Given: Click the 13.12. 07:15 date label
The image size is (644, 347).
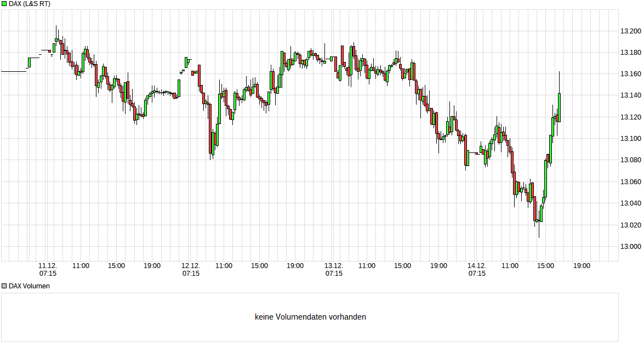Looking at the screenshot, I should pos(333,269).
